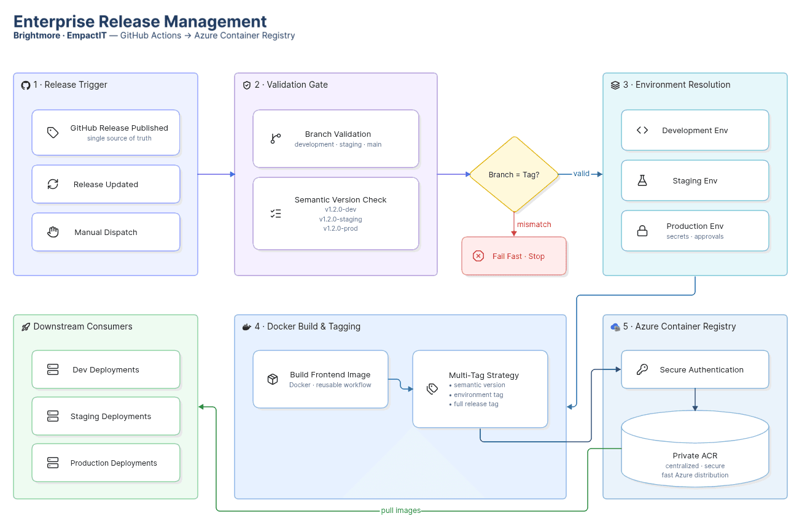Viewport: 802px width, 532px height.
Task: Select the Release Updated card
Action: coord(106,184)
